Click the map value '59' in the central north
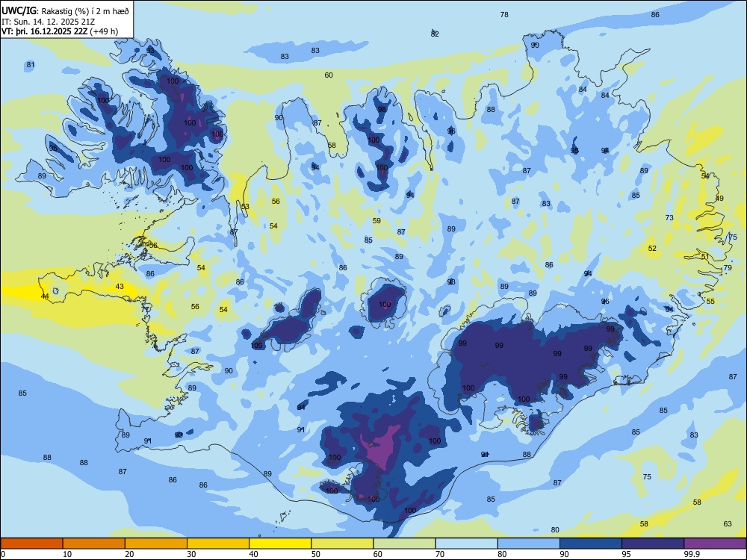The image size is (747, 560). coord(376,221)
